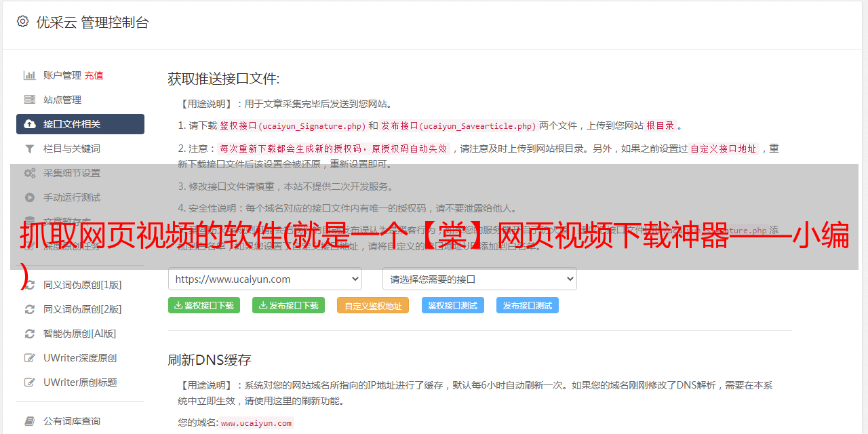Click the orange 自定义鉴权地址 button
Viewport: 868px width, 434px height.
pos(373,305)
